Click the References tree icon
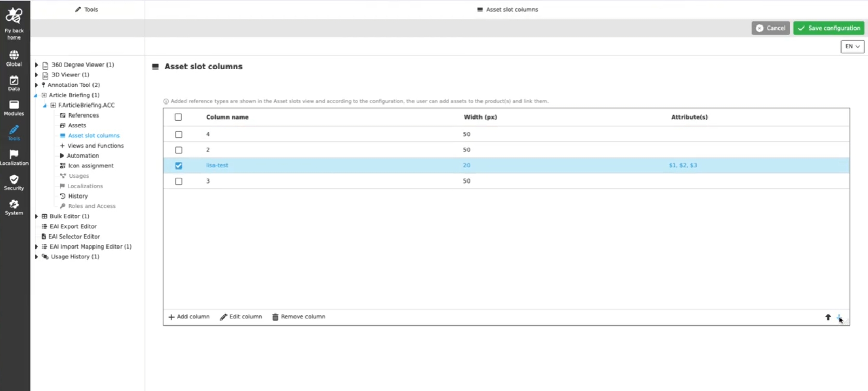The width and height of the screenshot is (868, 391). point(62,115)
